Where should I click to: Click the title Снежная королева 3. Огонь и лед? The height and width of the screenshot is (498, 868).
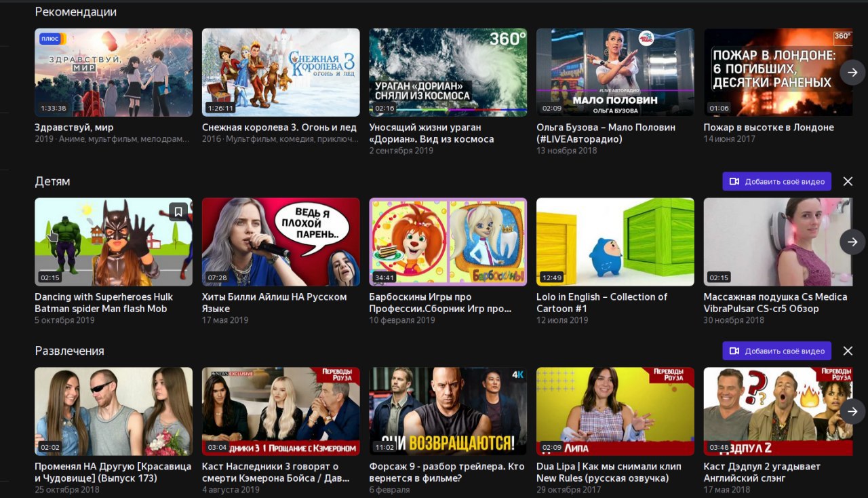tap(279, 127)
